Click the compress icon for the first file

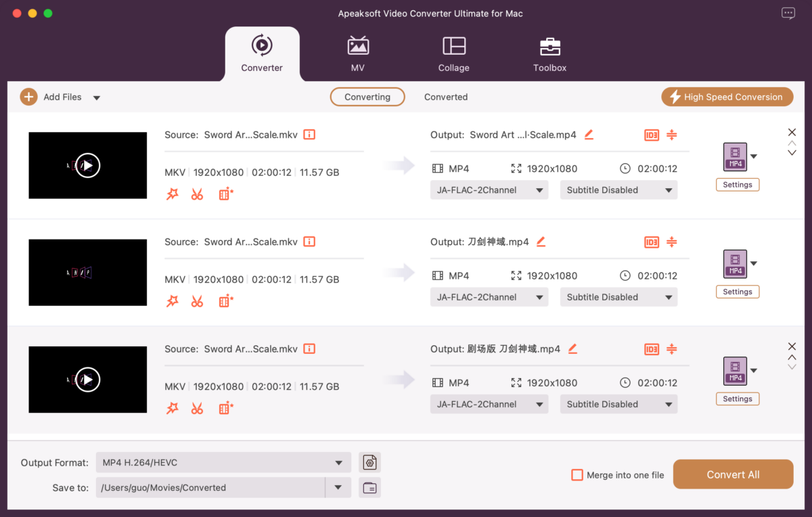point(671,135)
